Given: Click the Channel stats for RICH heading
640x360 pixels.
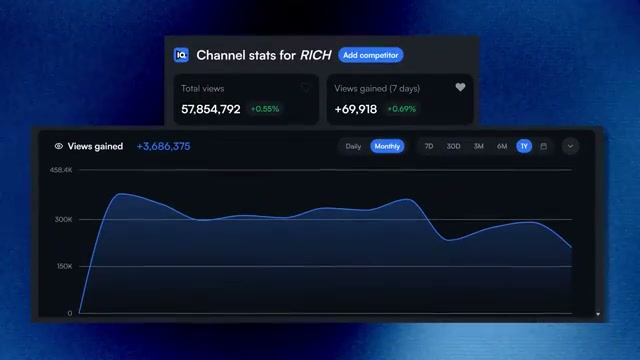Looking at the screenshot, I should (x=264, y=55).
